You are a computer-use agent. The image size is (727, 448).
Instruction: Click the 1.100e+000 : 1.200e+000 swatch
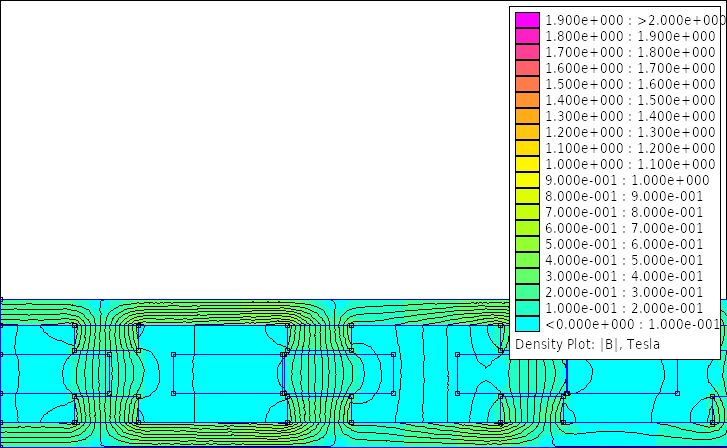[x=527, y=148]
